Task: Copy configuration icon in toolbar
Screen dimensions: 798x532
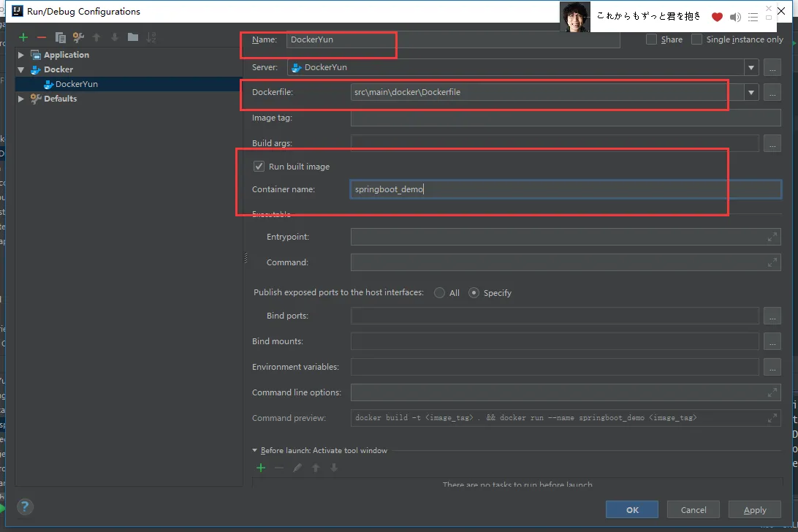Action: coord(60,37)
